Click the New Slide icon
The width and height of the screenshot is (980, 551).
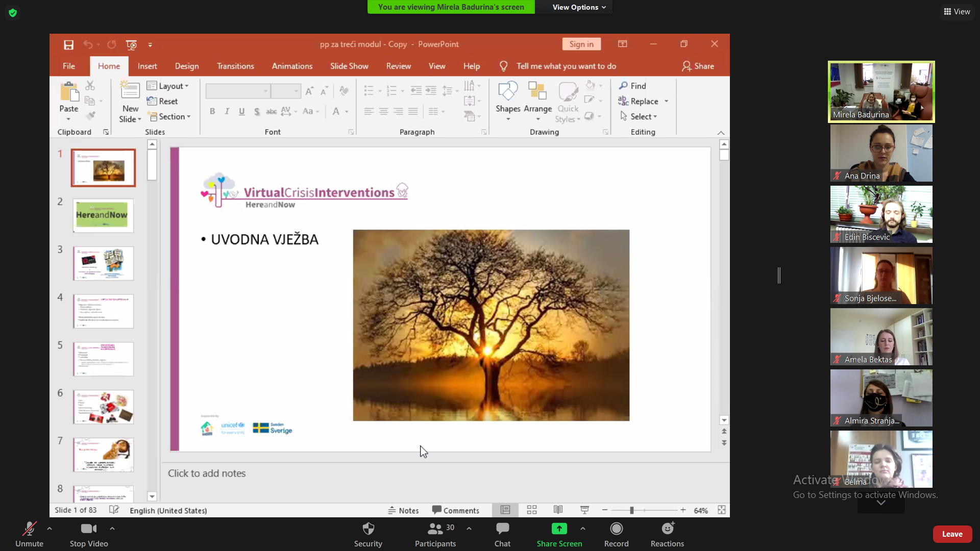coord(130,91)
